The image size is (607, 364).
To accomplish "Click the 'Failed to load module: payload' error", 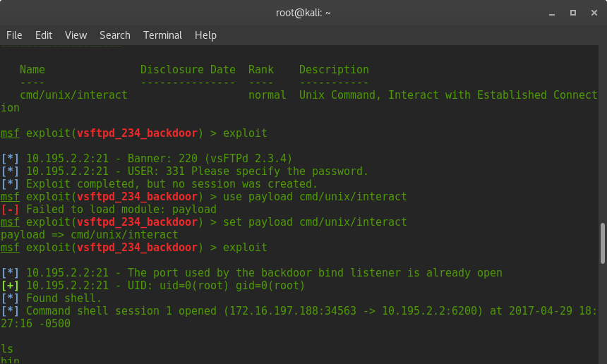I will 121,210.
